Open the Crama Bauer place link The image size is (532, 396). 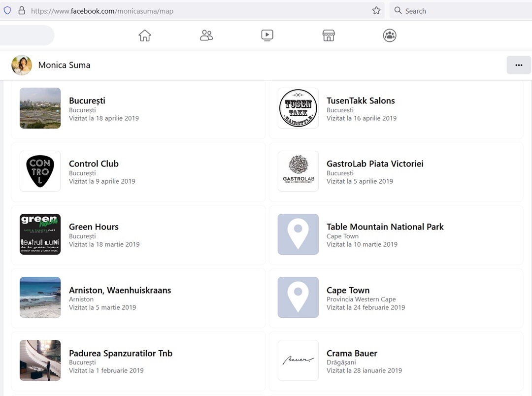point(352,354)
